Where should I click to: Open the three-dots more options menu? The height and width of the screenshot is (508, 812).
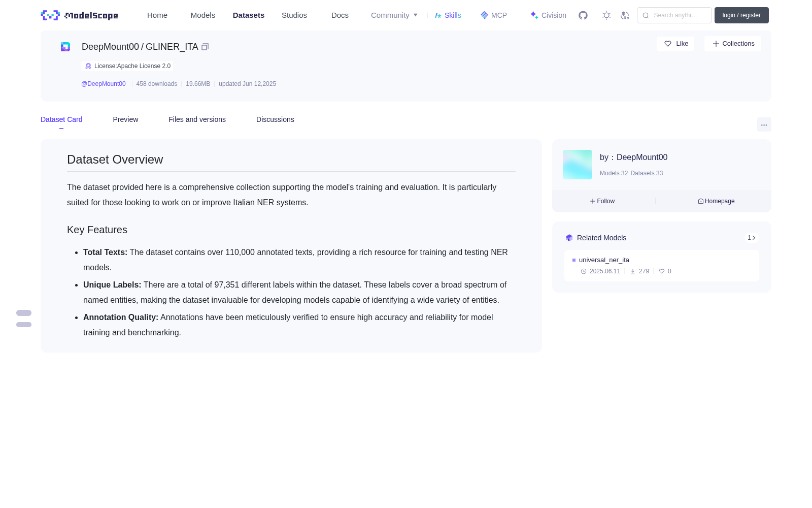pos(764,124)
